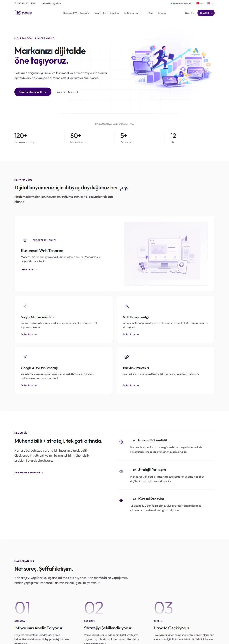Click the Stratejiyi Şekillendiriyoruz step heading

click(108, 628)
